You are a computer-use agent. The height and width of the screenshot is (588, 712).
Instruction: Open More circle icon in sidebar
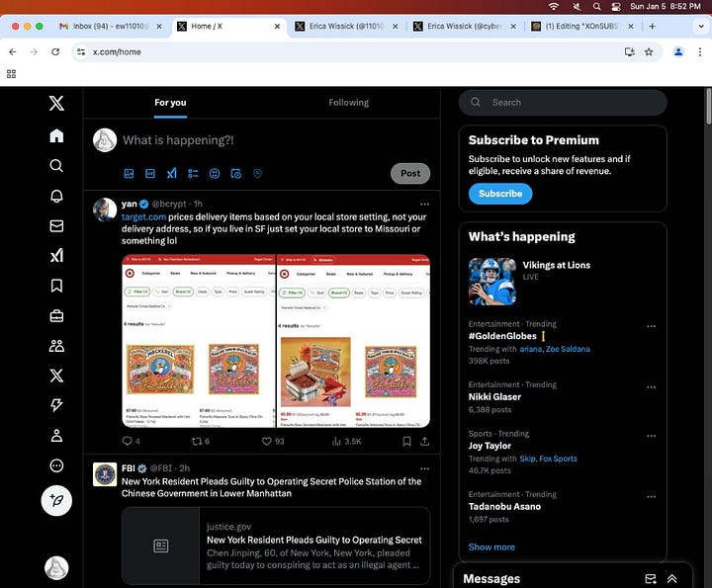pyautogui.click(x=56, y=465)
